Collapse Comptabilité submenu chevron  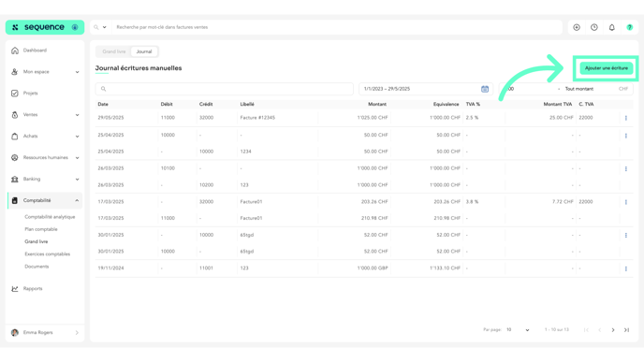coord(77,200)
